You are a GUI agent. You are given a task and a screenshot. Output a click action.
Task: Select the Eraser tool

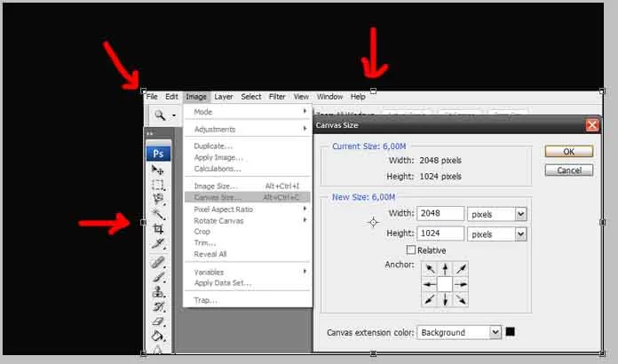click(158, 321)
